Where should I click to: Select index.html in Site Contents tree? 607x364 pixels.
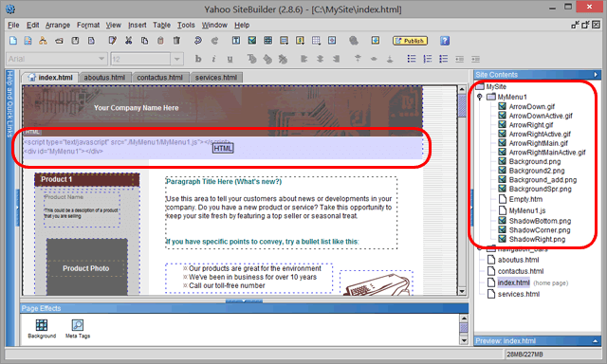click(x=514, y=282)
